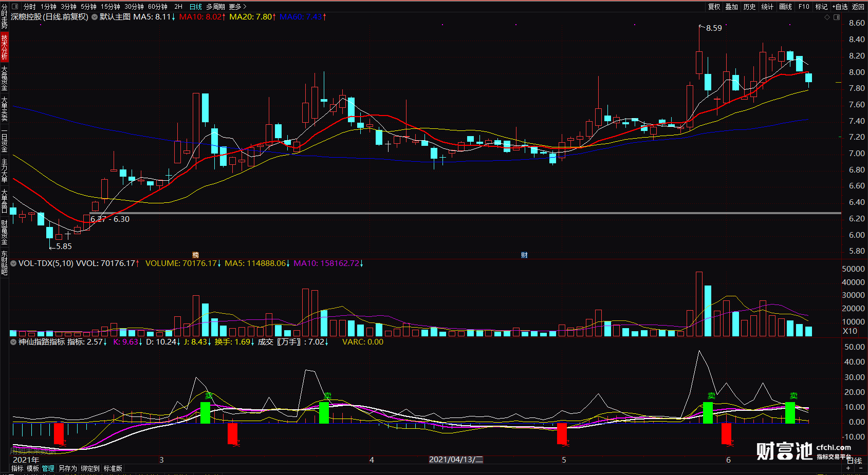
Task: Click the 另存为 save-as button
Action: [x=67, y=468]
